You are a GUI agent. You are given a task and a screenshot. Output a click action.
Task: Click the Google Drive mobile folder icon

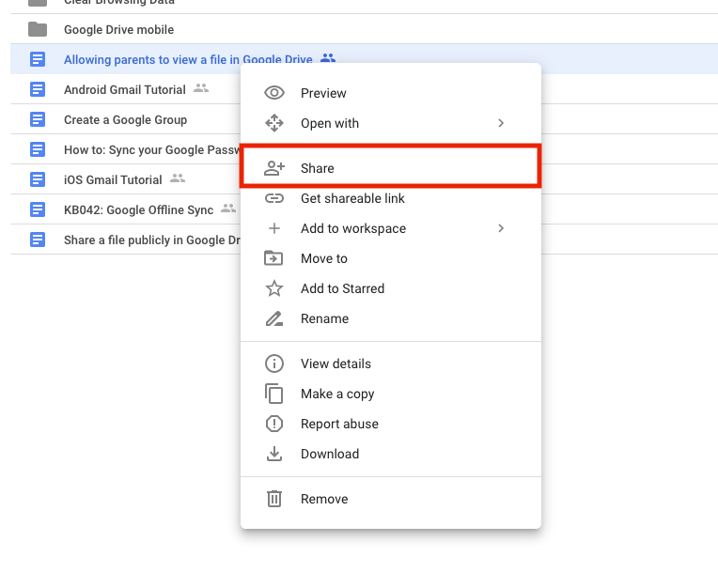(x=38, y=29)
